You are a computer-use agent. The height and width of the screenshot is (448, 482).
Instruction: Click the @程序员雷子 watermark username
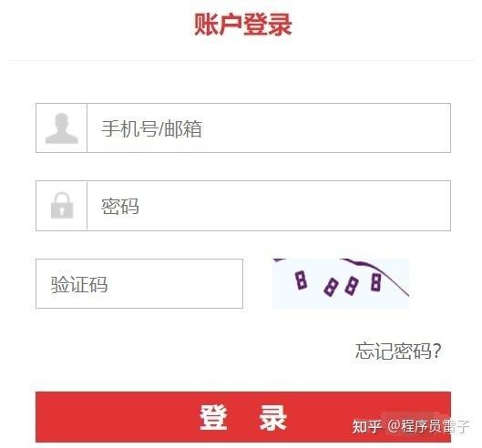point(428,426)
